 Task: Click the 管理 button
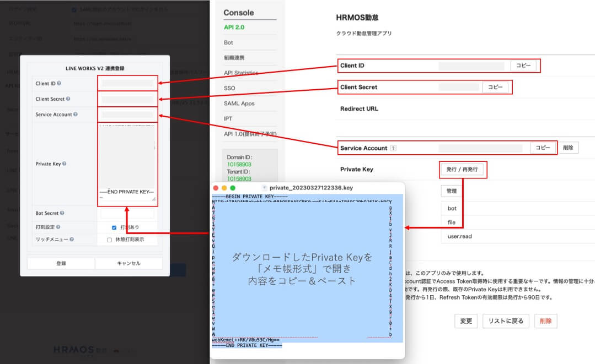[451, 191]
